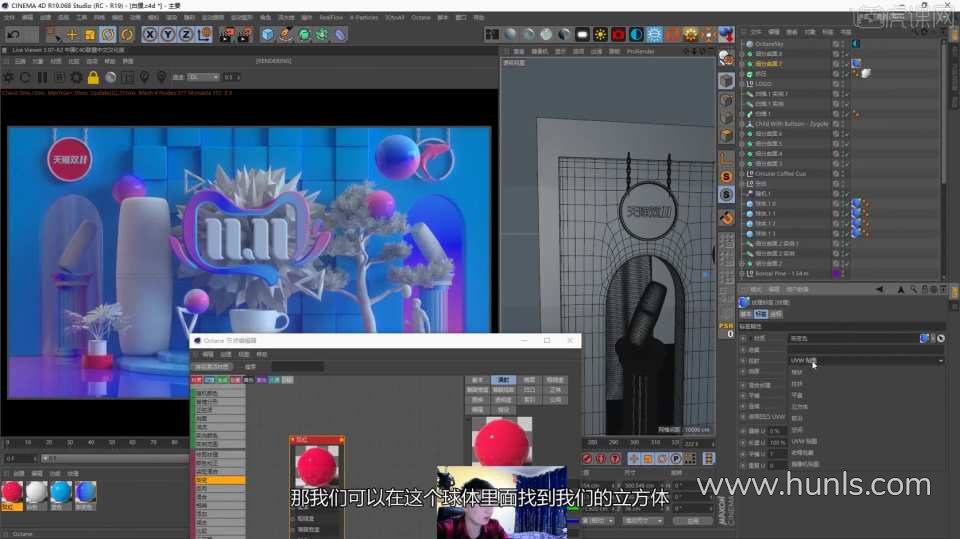This screenshot has width=960, height=539.
Task: Click the apply button in Coordinates Manager
Action: tap(692, 521)
